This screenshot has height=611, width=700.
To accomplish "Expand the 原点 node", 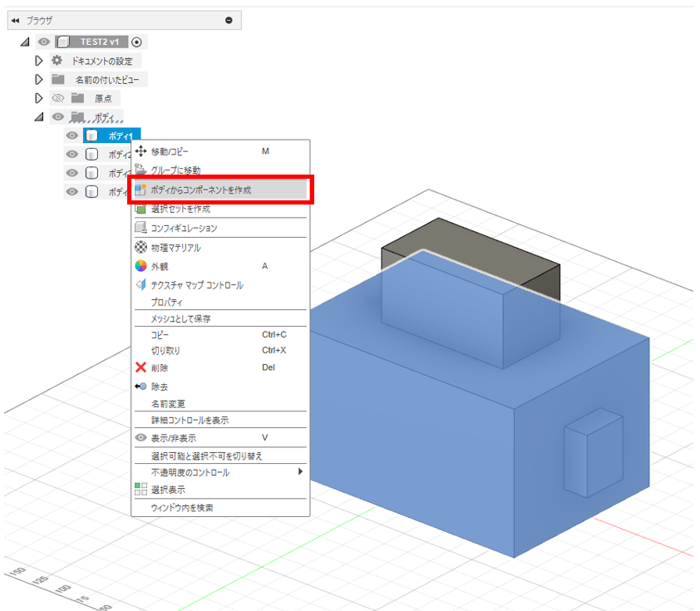I will (x=39, y=98).
